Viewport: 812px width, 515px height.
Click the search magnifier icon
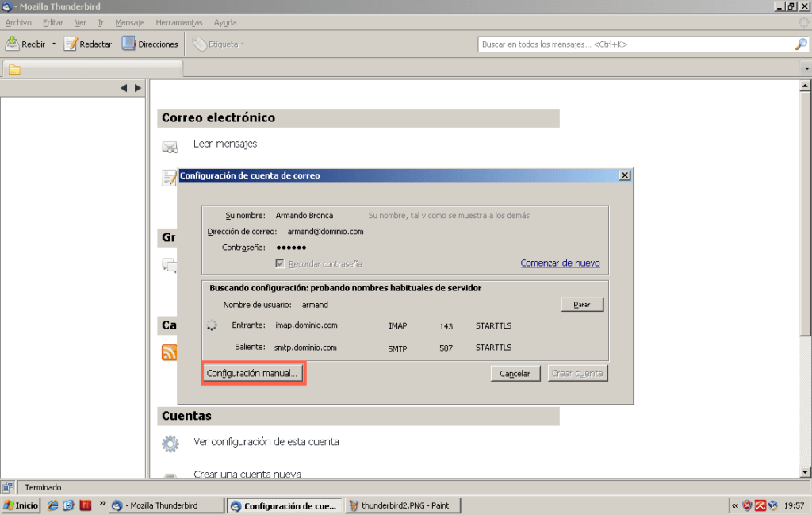(800, 44)
